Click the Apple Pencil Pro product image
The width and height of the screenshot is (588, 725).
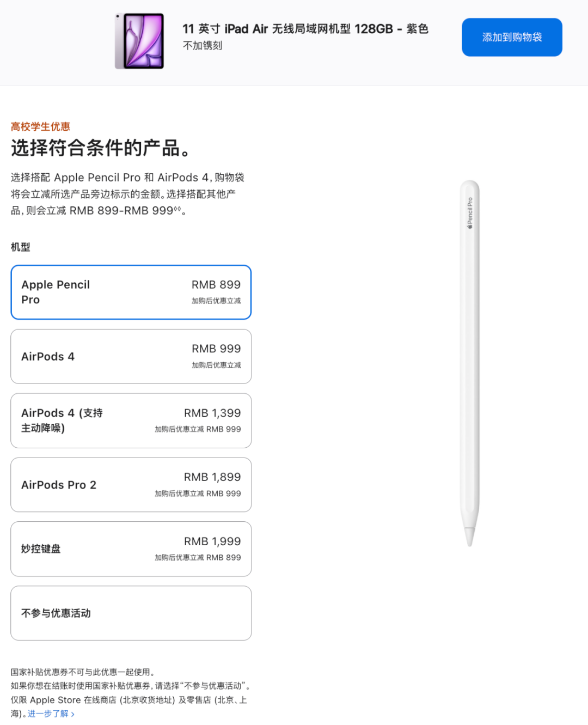470,363
